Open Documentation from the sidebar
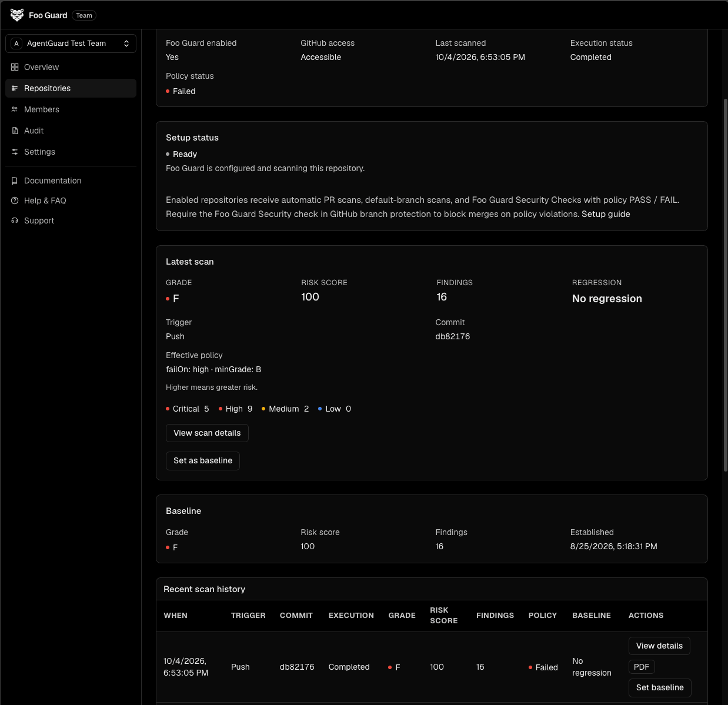 coord(71,181)
